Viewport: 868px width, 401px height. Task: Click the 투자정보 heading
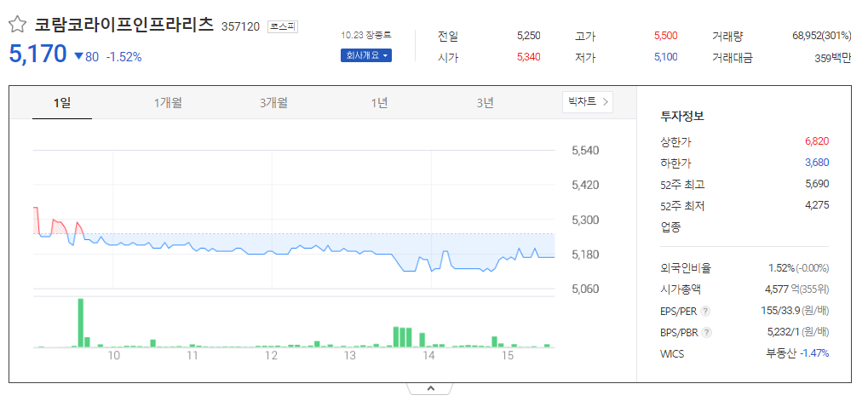point(681,117)
